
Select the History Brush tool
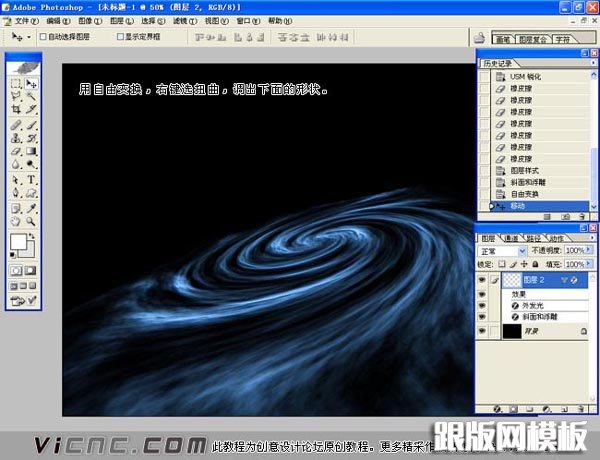(31, 138)
